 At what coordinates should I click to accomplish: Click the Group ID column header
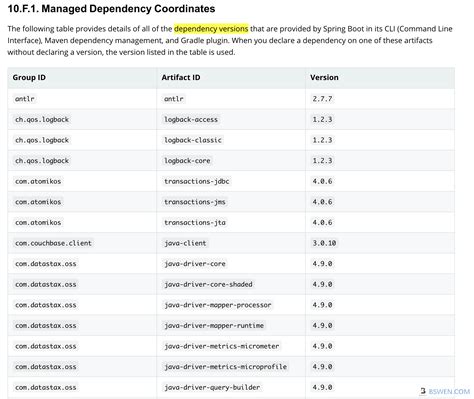(29, 77)
